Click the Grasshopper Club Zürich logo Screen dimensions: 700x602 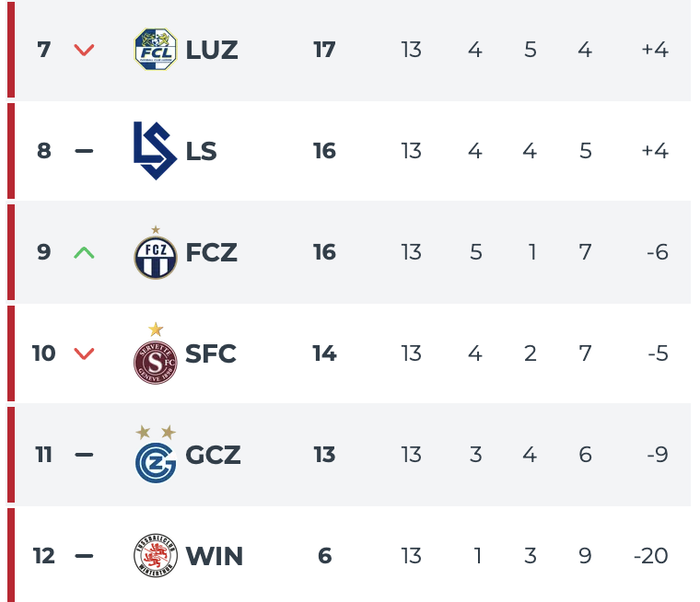(155, 460)
